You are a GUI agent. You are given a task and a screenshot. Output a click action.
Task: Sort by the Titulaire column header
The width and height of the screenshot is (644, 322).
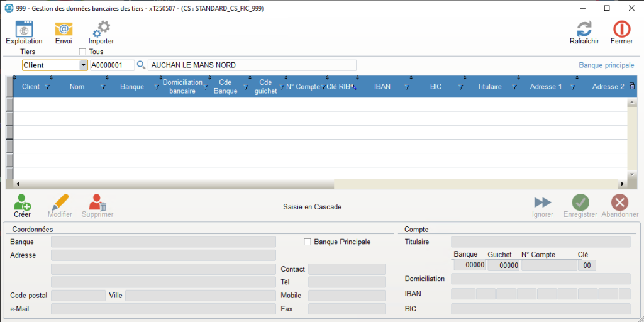tap(489, 87)
